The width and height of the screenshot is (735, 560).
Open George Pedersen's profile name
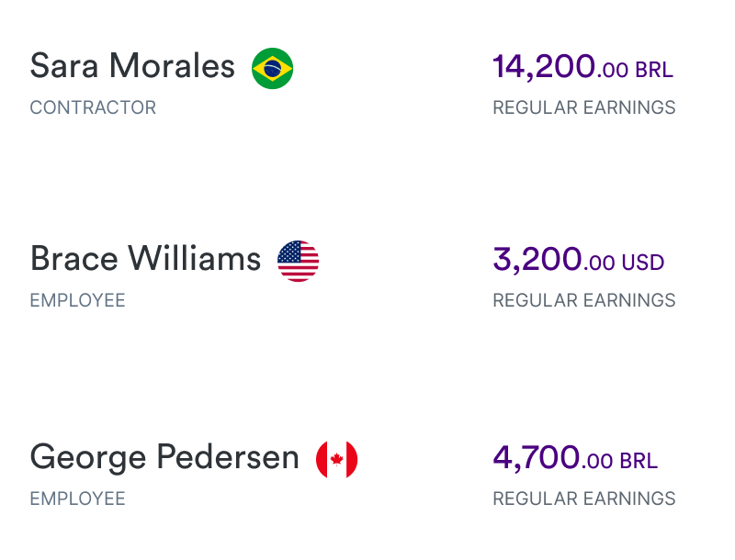pyautogui.click(x=164, y=457)
